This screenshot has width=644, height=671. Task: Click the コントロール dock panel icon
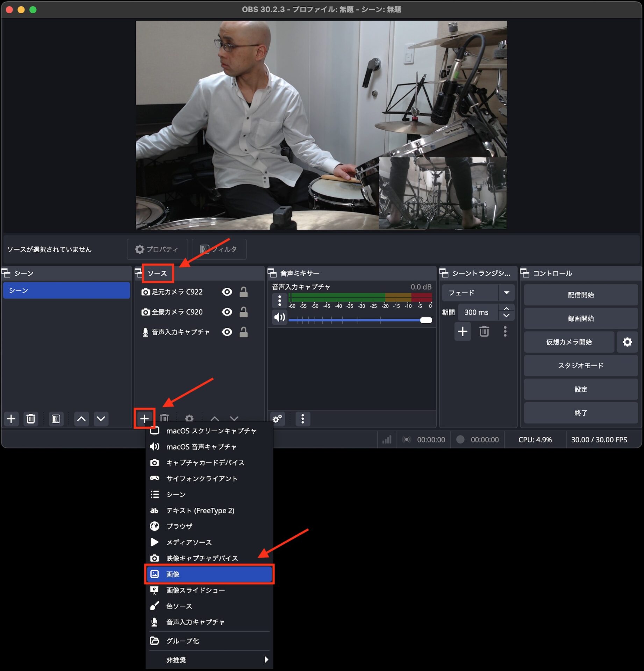point(525,273)
